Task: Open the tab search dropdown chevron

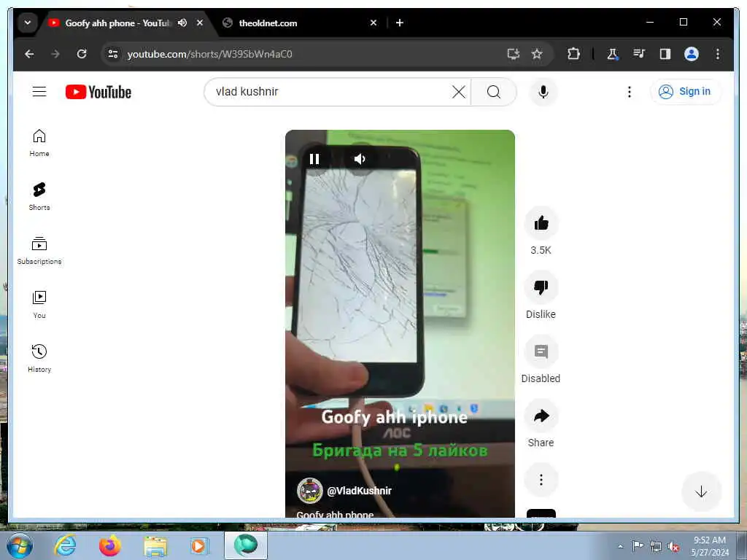Action: pyautogui.click(x=28, y=23)
